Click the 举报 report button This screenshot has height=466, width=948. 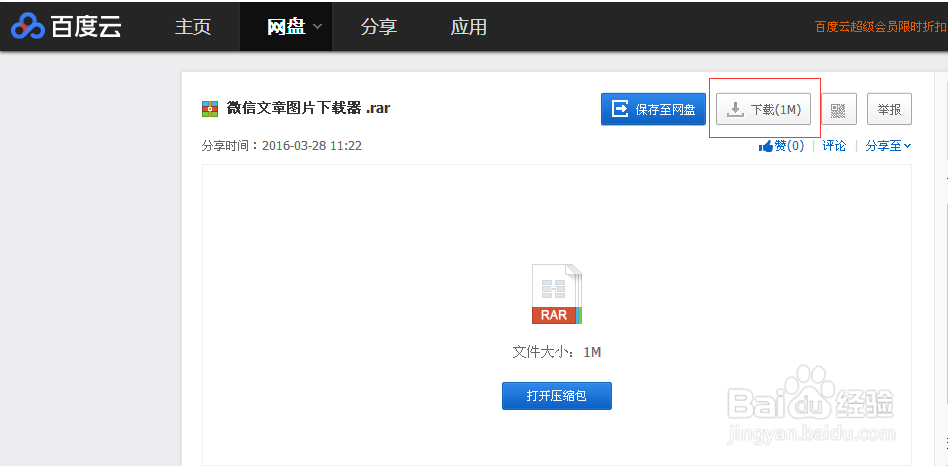[x=889, y=109]
